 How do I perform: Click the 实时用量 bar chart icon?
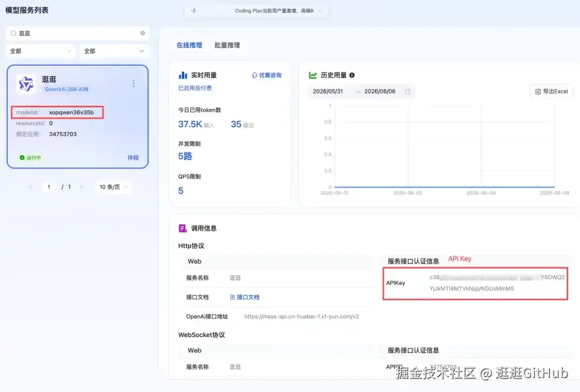183,75
